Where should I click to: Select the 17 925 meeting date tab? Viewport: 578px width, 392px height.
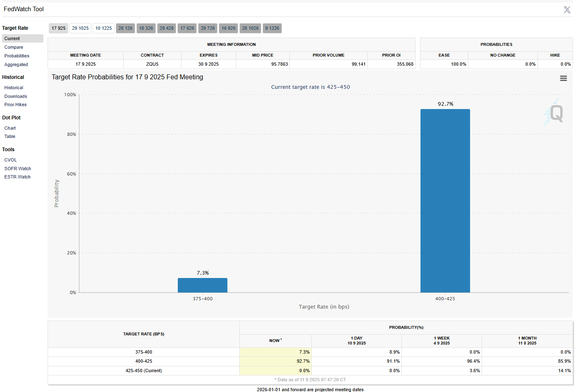(x=58, y=28)
